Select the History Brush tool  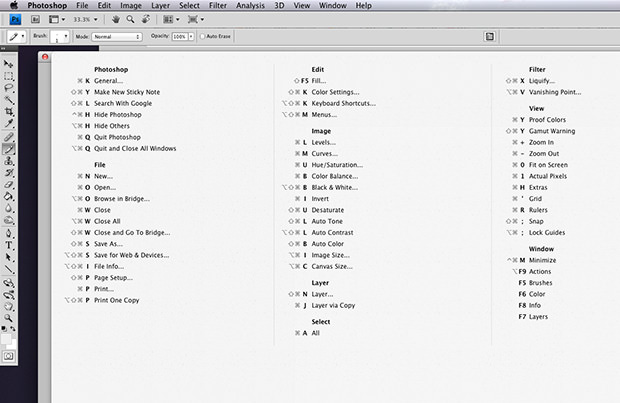pyautogui.click(x=8, y=173)
